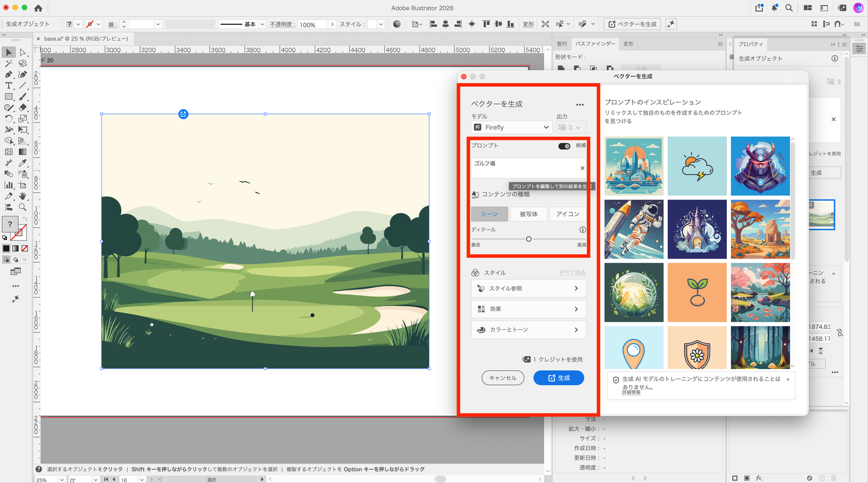Screen dimensions: 868x483
Task: Expand the スタイル参照 section
Action: [528, 288]
